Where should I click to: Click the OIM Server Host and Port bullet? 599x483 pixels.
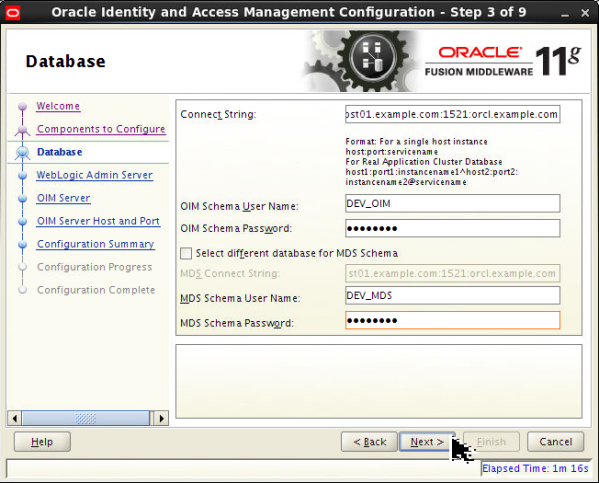23,221
